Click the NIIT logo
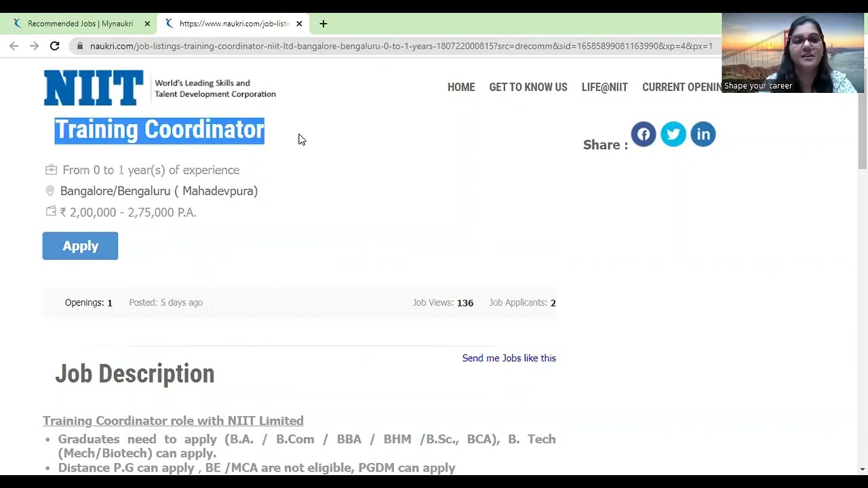 tap(94, 88)
